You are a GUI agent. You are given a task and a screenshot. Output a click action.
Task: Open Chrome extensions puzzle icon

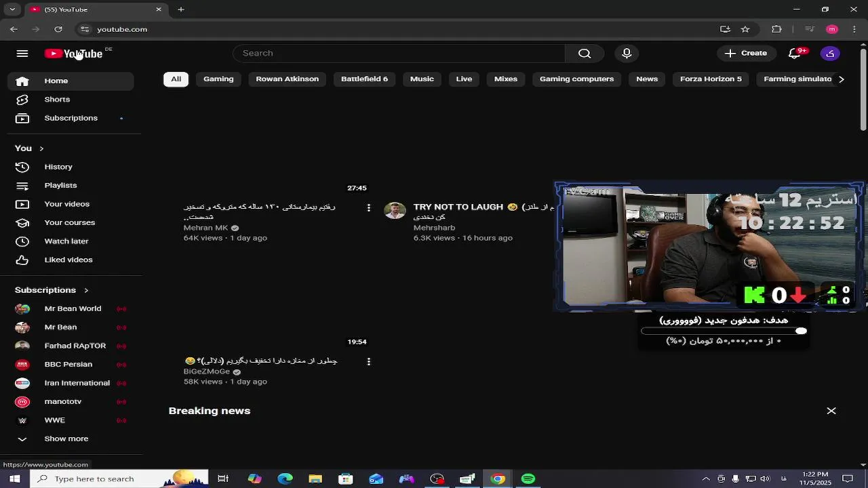tap(776, 29)
